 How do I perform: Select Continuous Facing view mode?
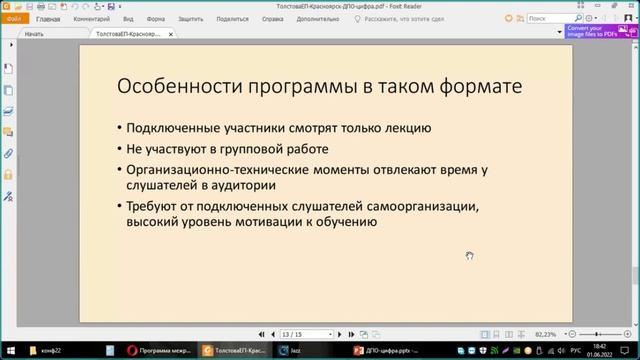522,334
